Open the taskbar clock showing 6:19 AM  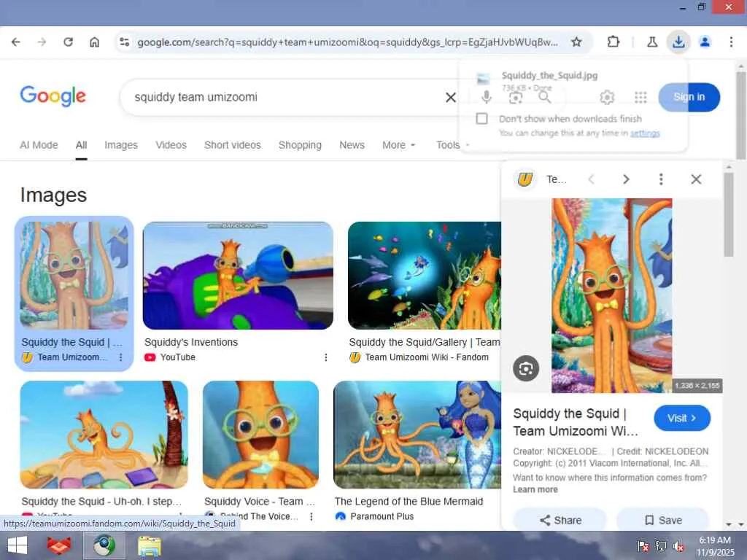point(715,546)
